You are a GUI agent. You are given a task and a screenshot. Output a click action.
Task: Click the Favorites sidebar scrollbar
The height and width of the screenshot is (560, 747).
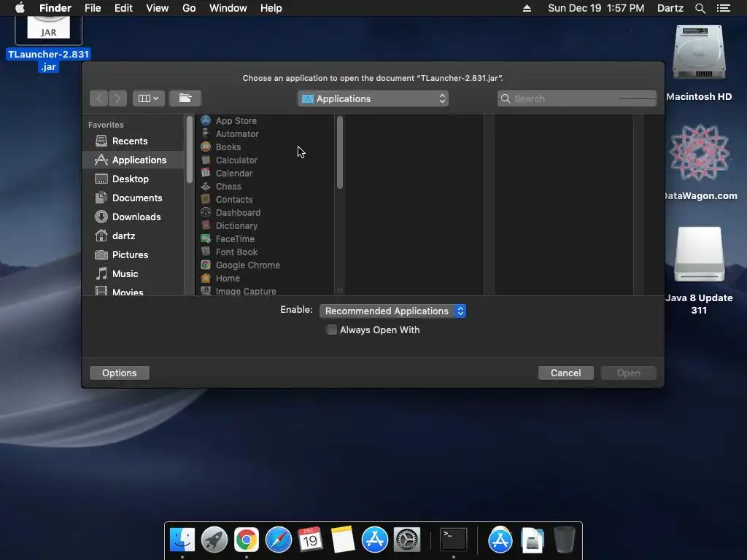tap(190, 149)
